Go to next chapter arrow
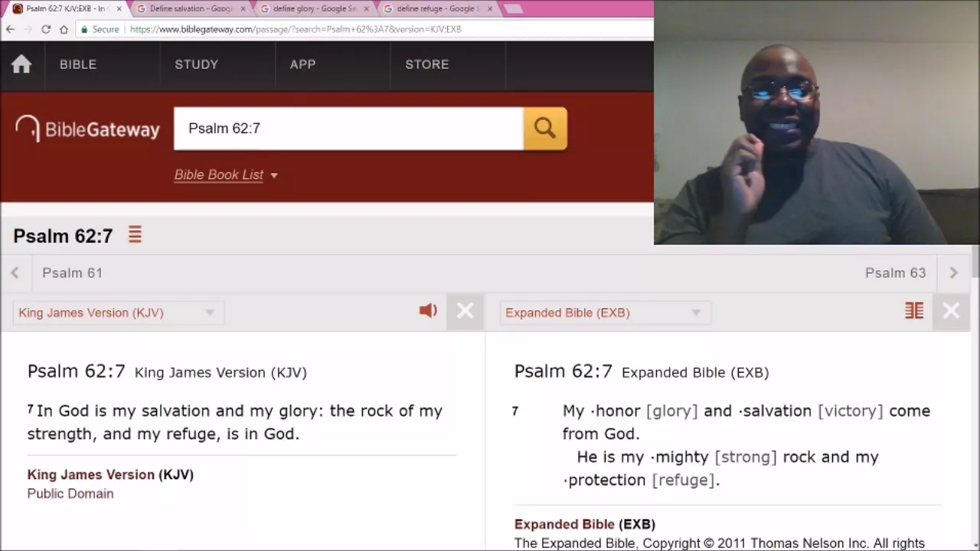Screen dimensions: 980x551 953,272
